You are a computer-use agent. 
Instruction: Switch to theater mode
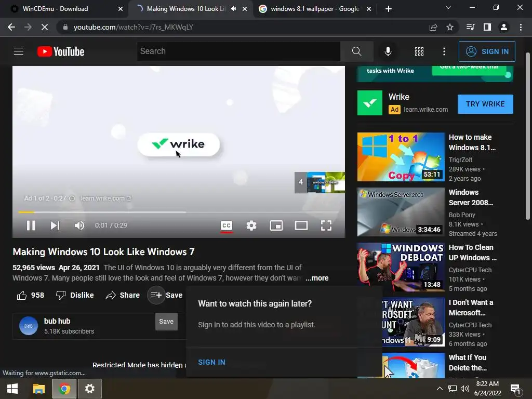click(x=301, y=225)
